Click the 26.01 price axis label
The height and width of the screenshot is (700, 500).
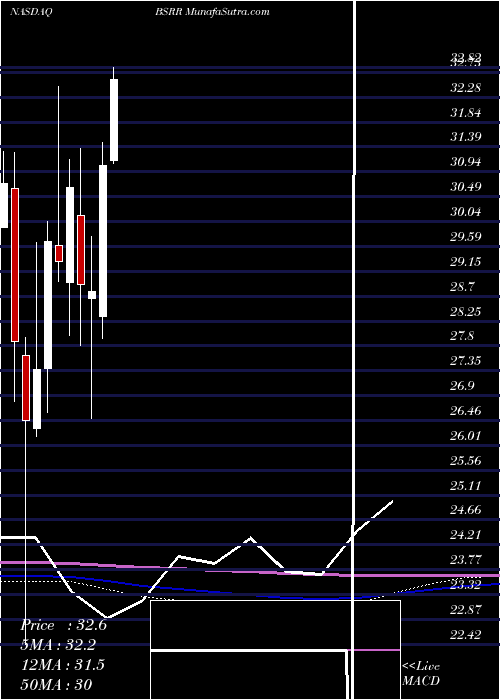(x=465, y=435)
